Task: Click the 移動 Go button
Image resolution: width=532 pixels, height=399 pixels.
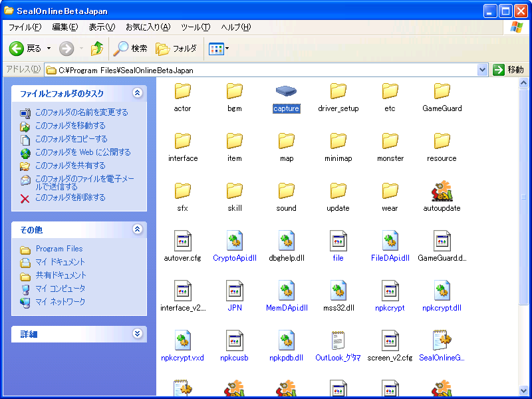Action: (509, 70)
